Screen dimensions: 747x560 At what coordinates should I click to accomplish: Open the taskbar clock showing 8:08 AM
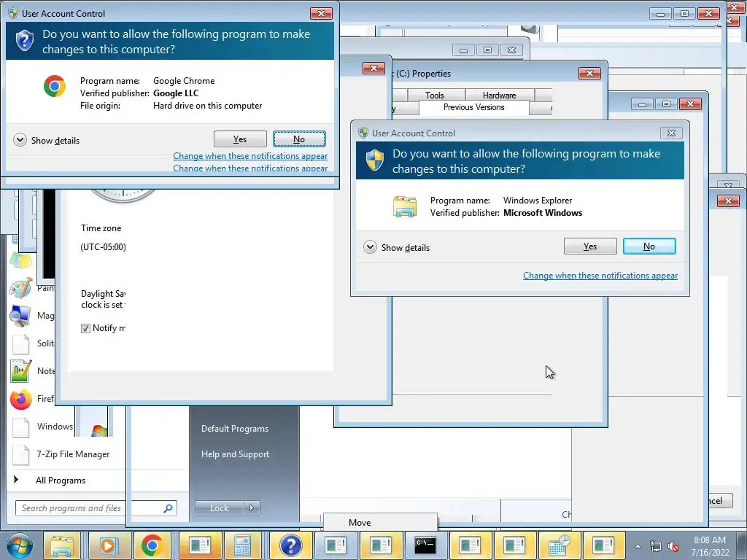point(710,546)
